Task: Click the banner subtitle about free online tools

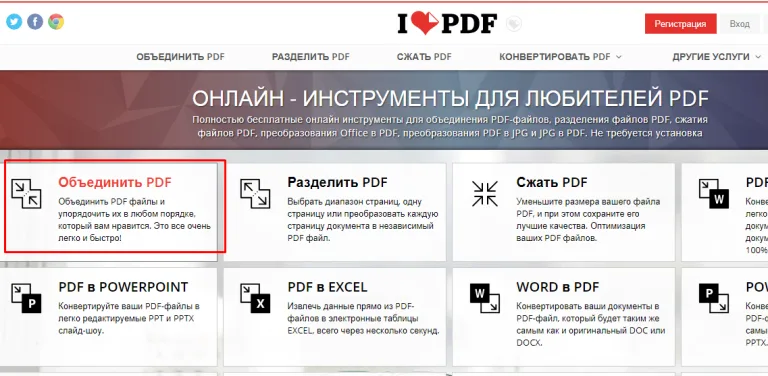Action: click(x=450, y=126)
